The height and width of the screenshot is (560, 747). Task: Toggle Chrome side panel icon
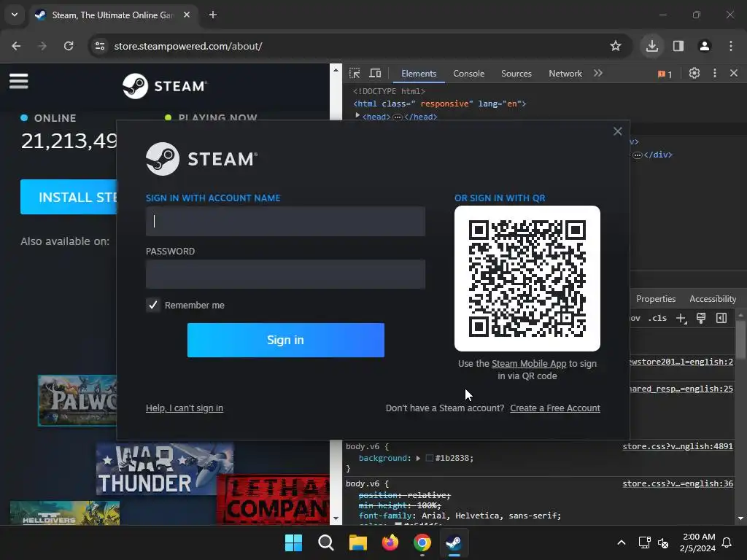[678, 46]
